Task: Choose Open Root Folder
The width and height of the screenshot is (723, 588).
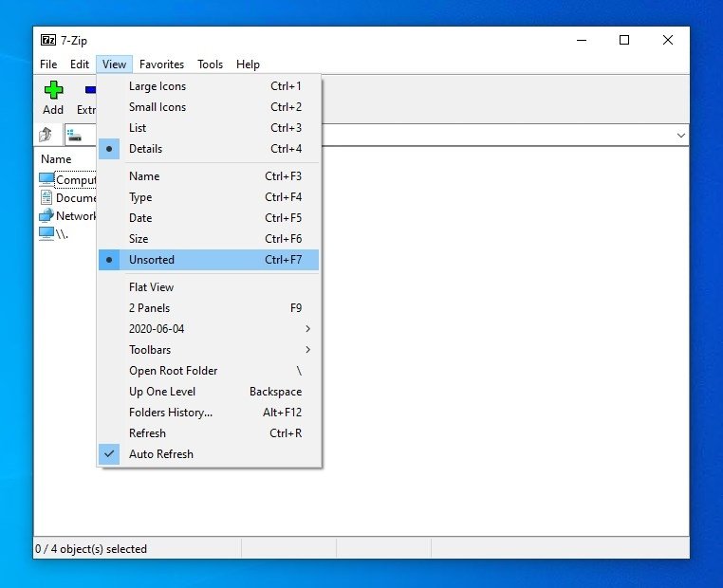Action: coord(209,371)
